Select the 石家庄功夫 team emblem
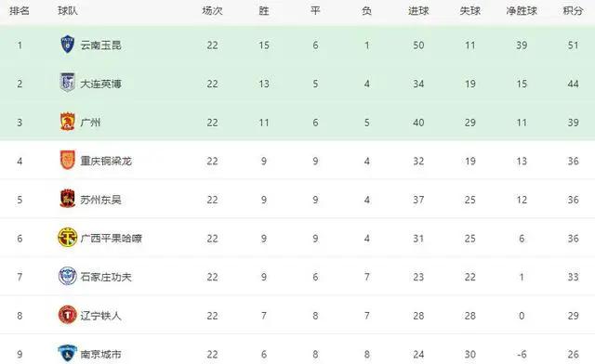595x364 pixels. click(x=68, y=276)
